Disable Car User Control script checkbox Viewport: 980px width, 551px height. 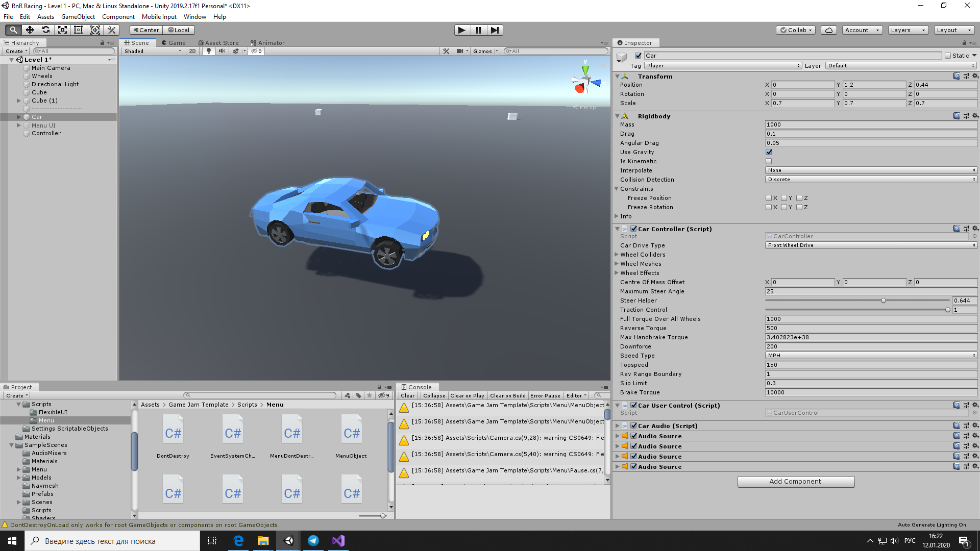633,405
